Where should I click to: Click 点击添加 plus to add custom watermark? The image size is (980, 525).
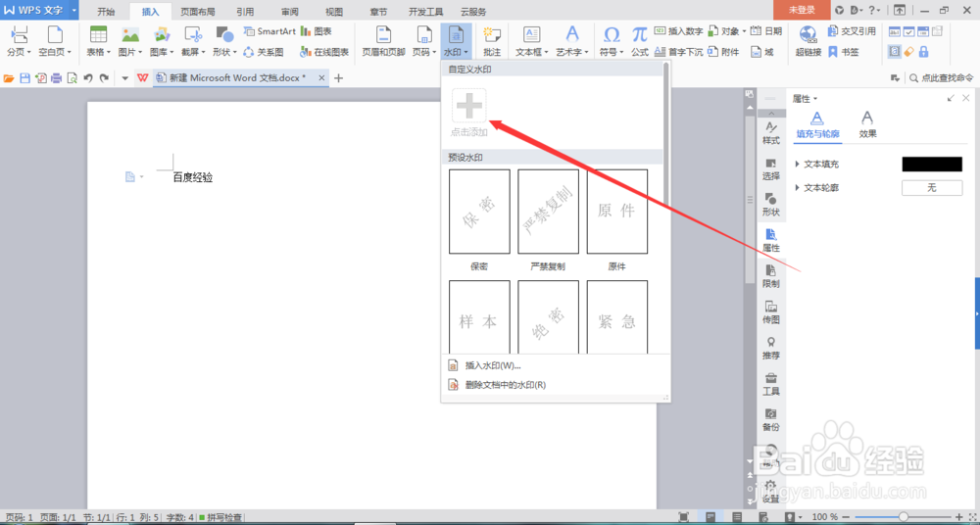pos(469,106)
